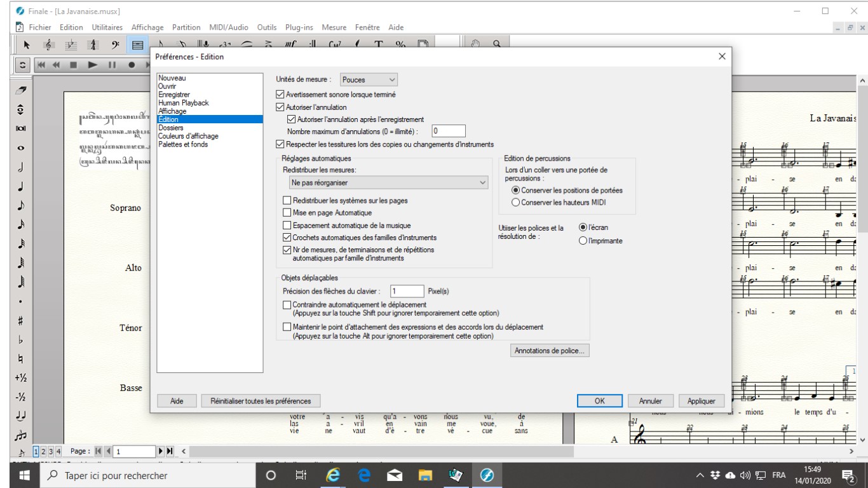Viewport: 868px width, 488px height.
Task: Select the Hand Grabber tool
Action: (x=475, y=44)
